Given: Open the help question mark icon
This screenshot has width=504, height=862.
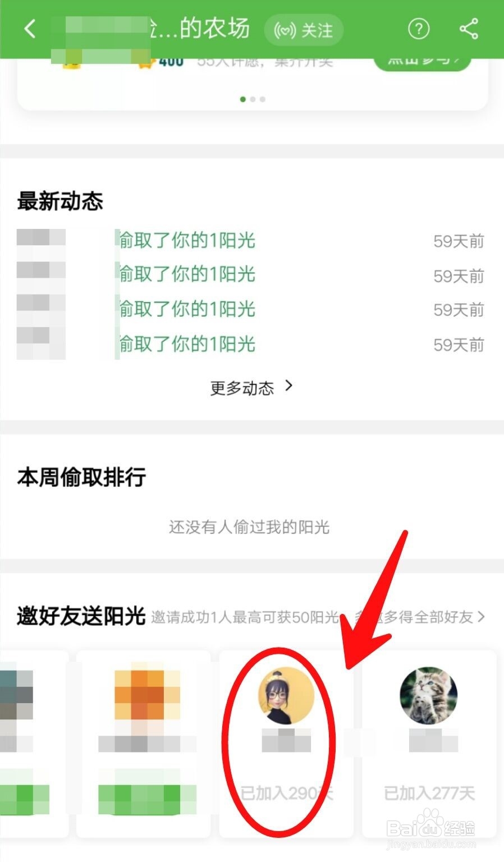Looking at the screenshot, I should pos(418,29).
